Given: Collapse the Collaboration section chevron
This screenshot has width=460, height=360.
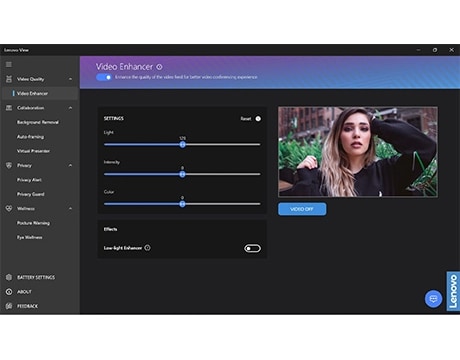Looking at the screenshot, I should 70,108.
